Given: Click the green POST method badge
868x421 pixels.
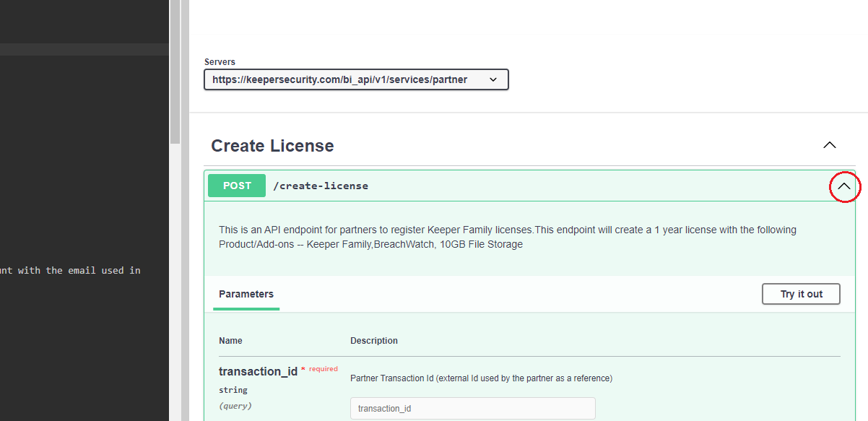Looking at the screenshot, I should pyautogui.click(x=237, y=186).
